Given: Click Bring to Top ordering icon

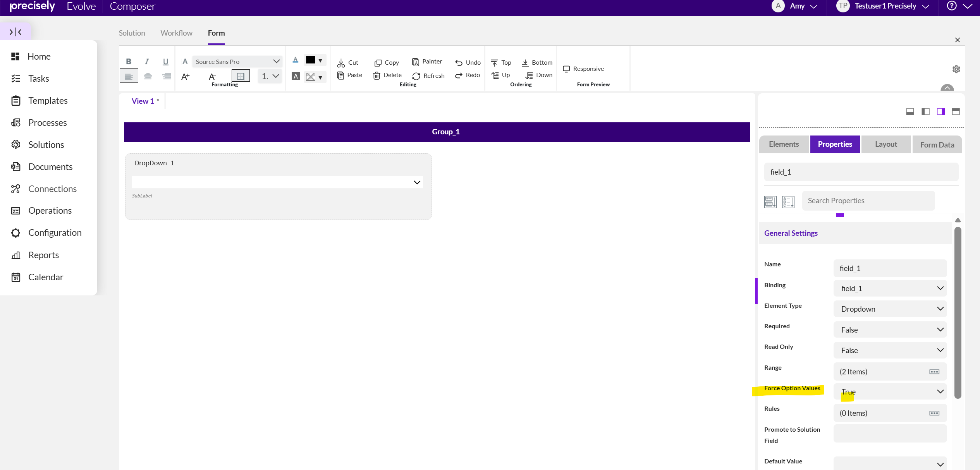Looking at the screenshot, I should click(495, 63).
